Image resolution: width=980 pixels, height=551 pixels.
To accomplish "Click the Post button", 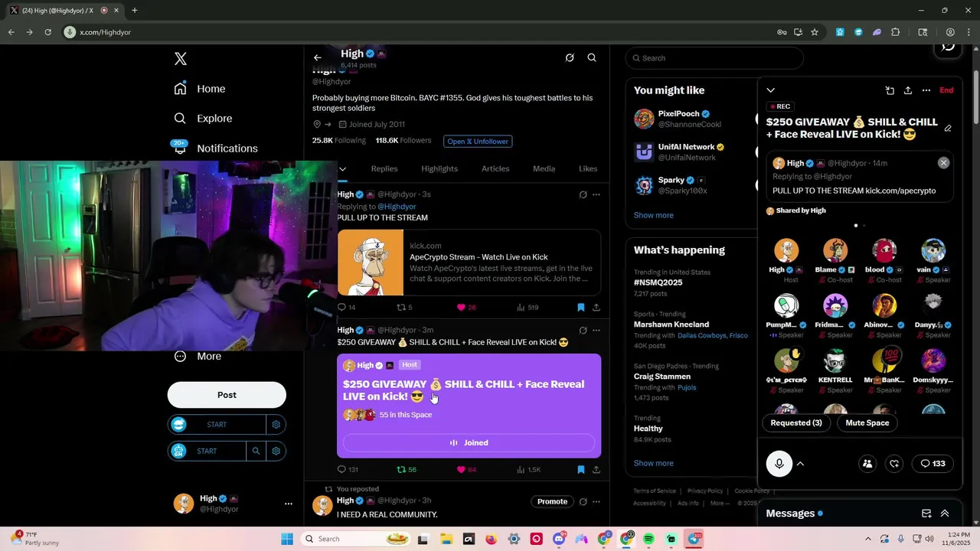I will [x=227, y=395].
